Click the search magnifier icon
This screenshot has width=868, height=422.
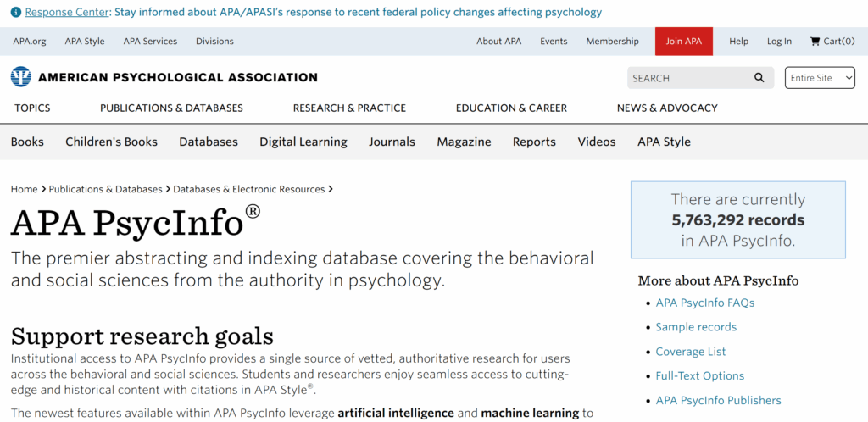pos(759,78)
